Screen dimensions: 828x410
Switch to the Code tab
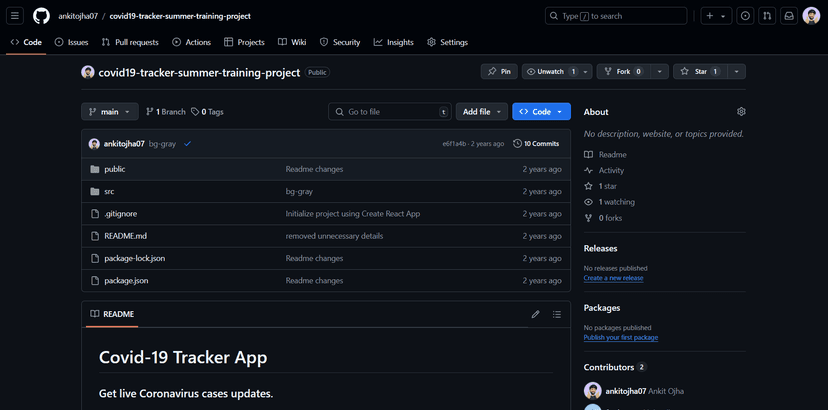(26, 42)
